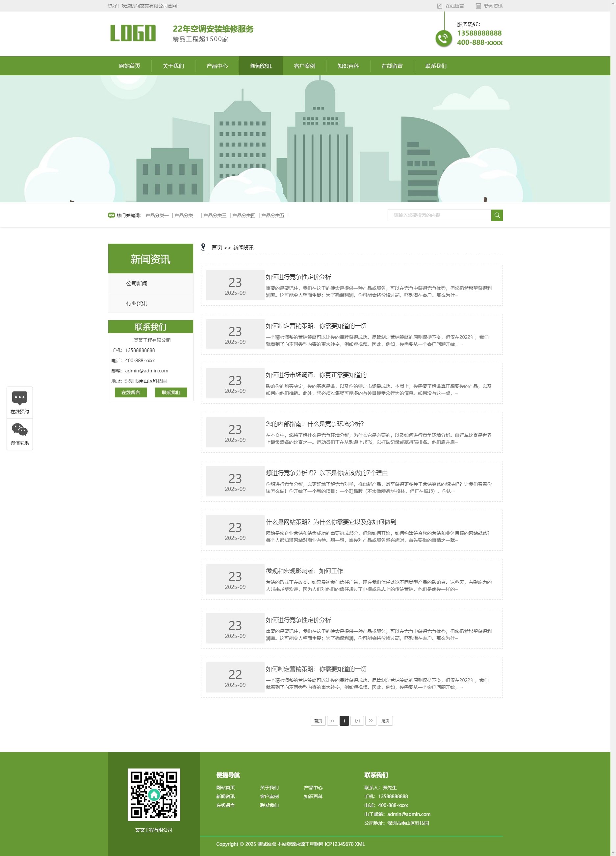Image resolution: width=616 pixels, height=856 pixels.
Task: Open article 如何进行市场调查
Action: [316, 375]
